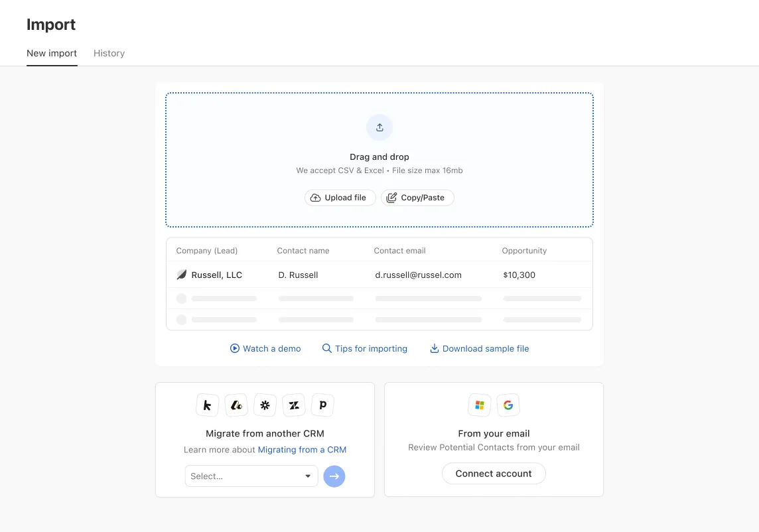Click the blue arrow button beside Select dropdown
Image resolution: width=759 pixels, height=532 pixels.
[334, 476]
